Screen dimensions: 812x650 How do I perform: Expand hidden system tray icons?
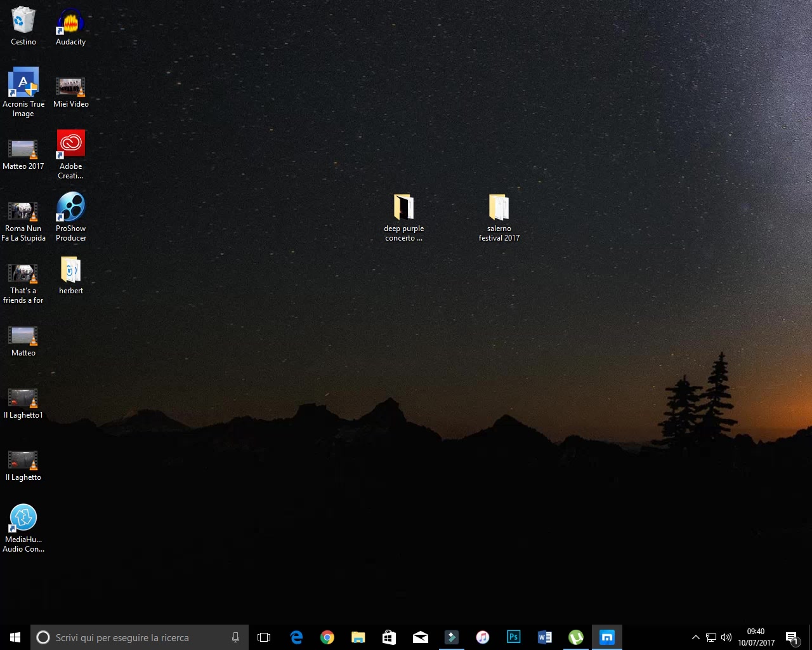[x=695, y=637]
